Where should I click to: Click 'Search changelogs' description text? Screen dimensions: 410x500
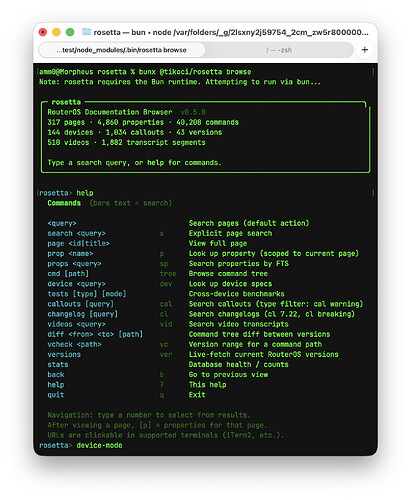click(x=272, y=314)
